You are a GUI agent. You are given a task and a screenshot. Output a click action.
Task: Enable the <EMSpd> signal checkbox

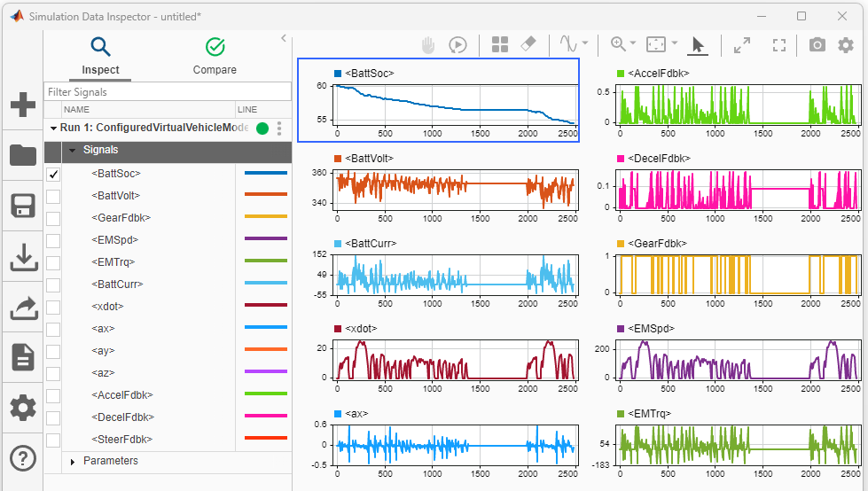tap(53, 241)
